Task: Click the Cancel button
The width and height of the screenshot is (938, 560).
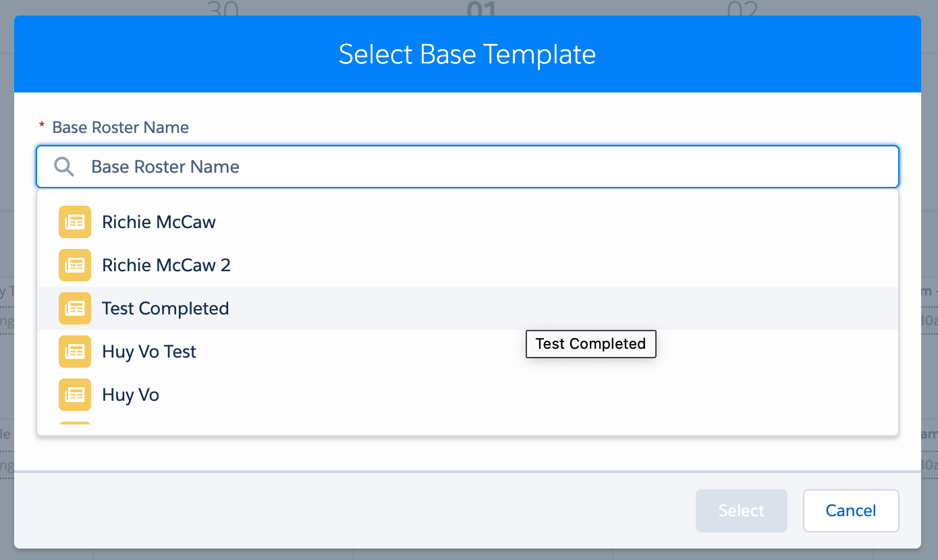Action: click(x=851, y=511)
